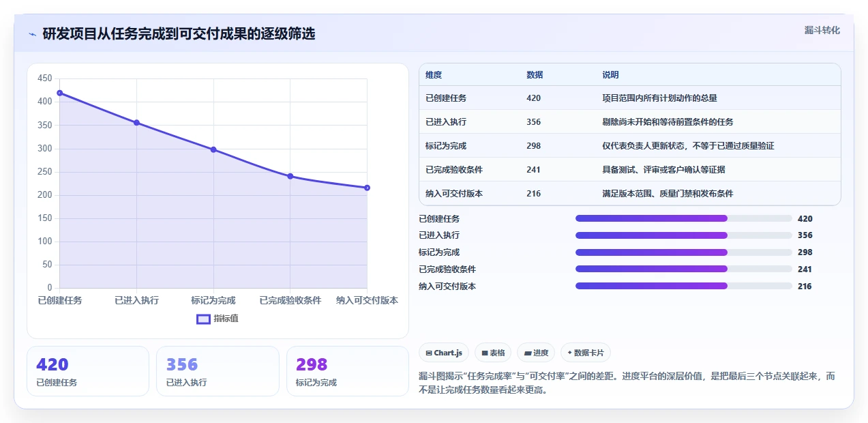The width and height of the screenshot is (868, 423).
Task: Toggle the 指标值 legend swatch under the chart
Action: tap(203, 319)
